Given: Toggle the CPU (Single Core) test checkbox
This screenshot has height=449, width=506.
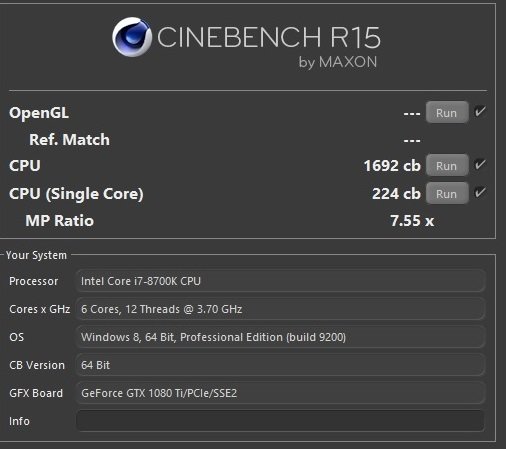Looking at the screenshot, I should click(x=480, y=192).
